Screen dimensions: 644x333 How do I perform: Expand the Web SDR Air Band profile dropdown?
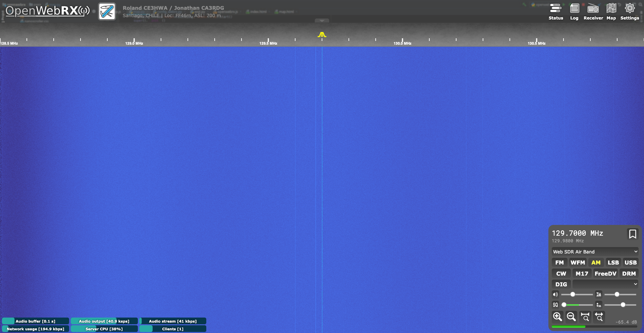coord(595,252)
